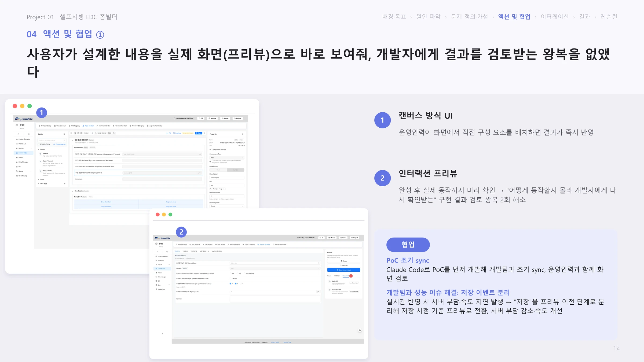The height and width of the screenshot is (362, 644).
Task: Click Save Current Visit in preview window
Action: tap(344, 270)
